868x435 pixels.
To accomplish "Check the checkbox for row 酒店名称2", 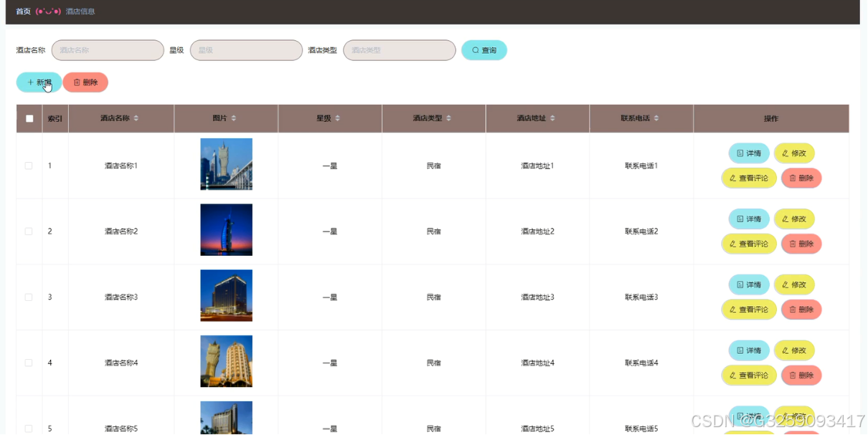I will 29,231.
